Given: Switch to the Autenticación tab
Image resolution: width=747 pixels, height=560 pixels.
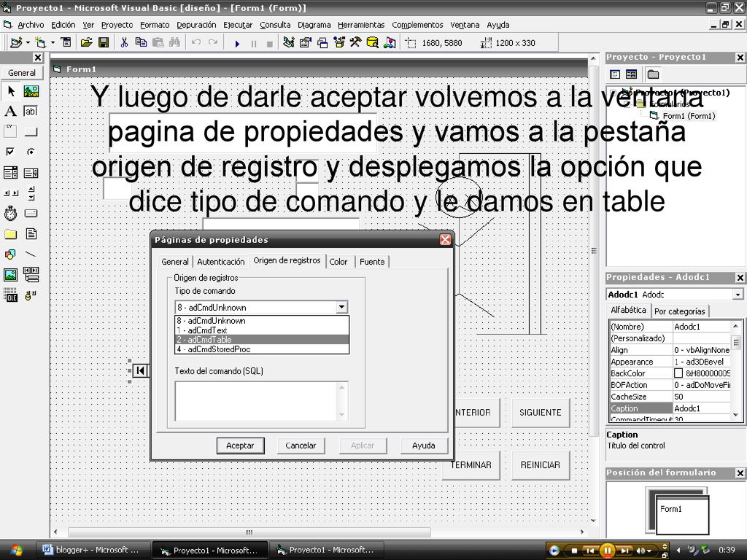Looking at the screenshot, I should 220,262.
